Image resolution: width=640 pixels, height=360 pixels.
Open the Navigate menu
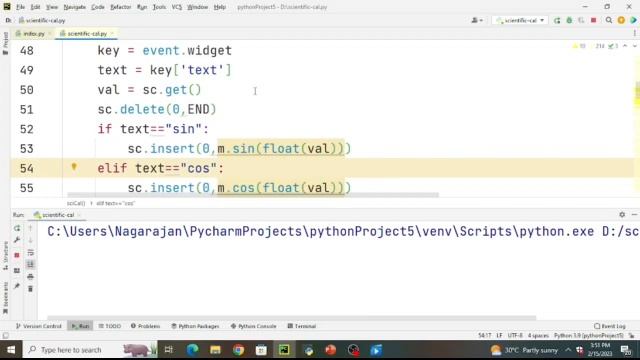coord(75,7)
